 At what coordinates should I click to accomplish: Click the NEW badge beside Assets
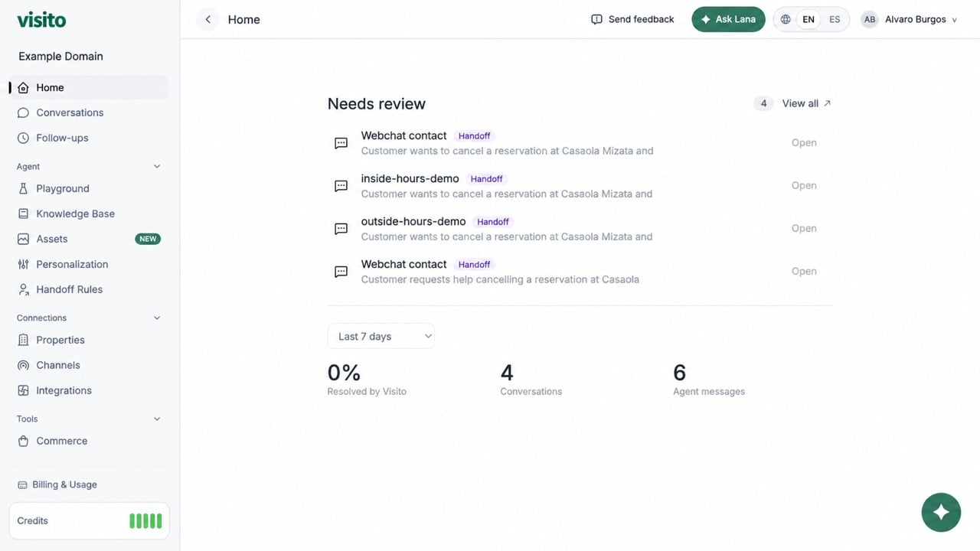point(148,239)
